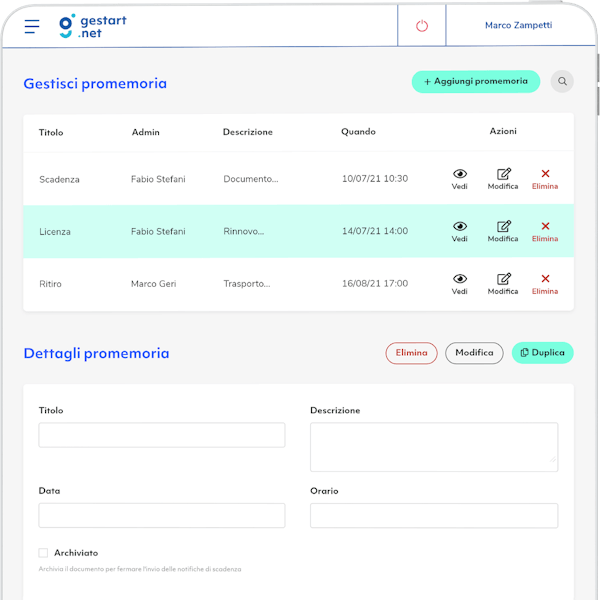600x600 pixels.
Task: Click the Descrizione column header
Action: [248, 132]
